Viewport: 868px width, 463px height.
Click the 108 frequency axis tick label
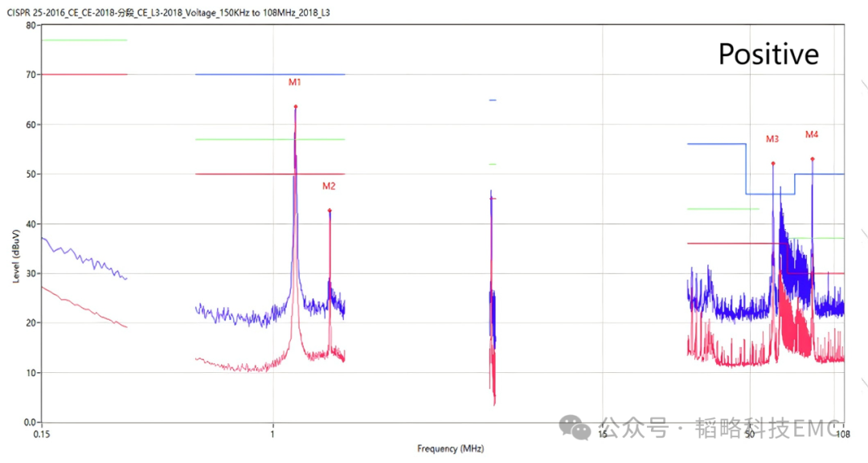[842, 432]
